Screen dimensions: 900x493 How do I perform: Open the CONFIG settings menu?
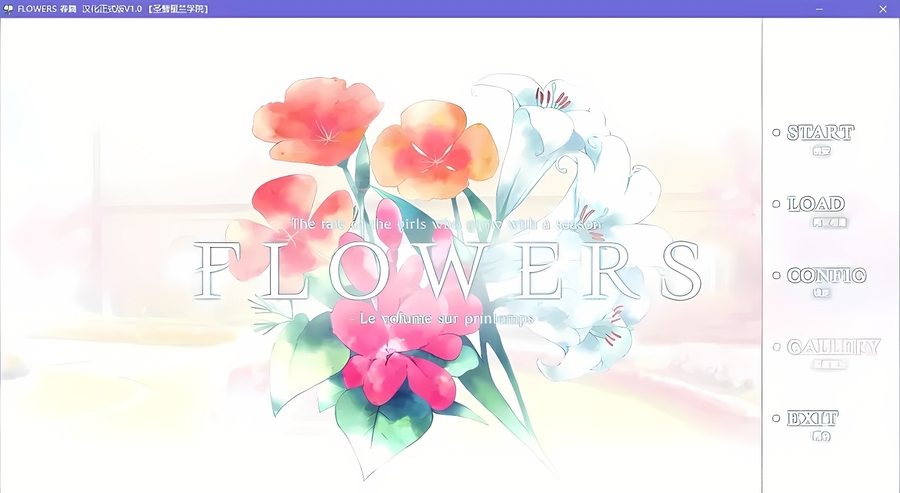(826, 275)
